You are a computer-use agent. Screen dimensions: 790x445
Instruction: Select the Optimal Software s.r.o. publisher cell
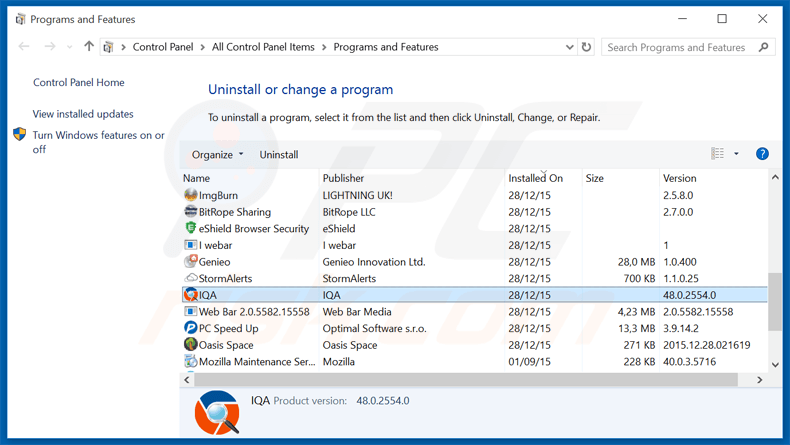click(x=374, y=328)
